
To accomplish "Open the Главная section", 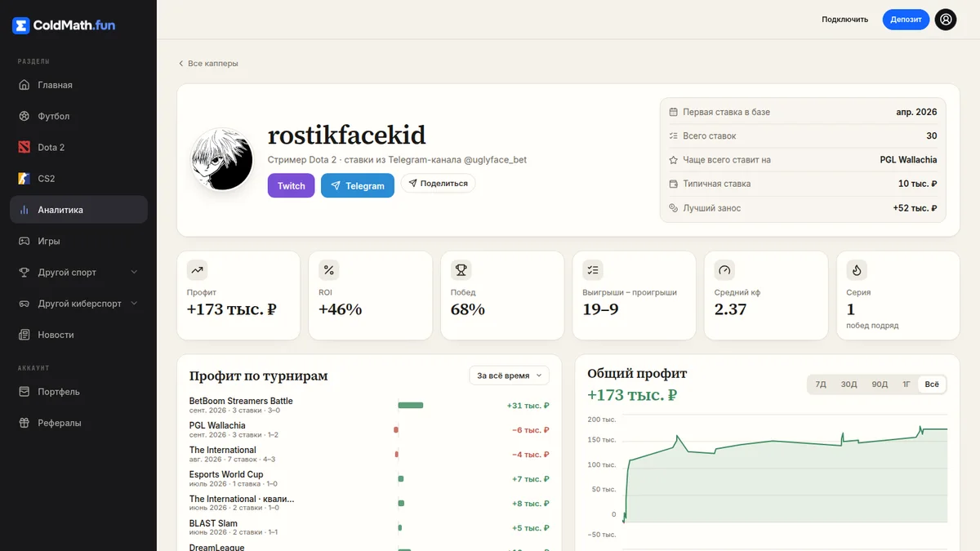I will click(x=78, y=85).
